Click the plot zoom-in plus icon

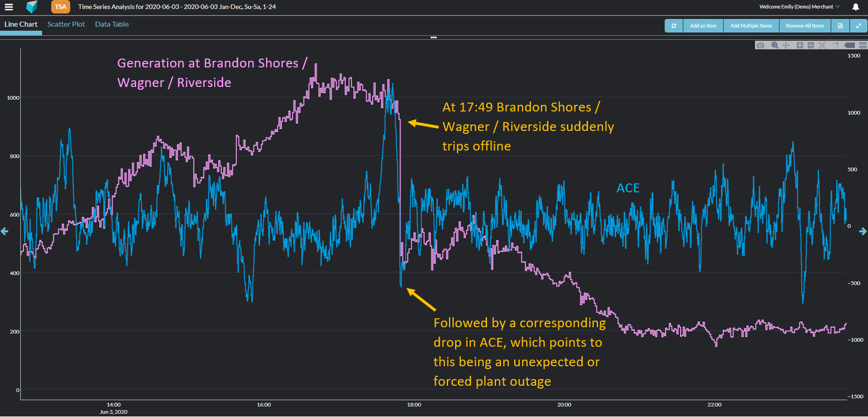[800, 45]
